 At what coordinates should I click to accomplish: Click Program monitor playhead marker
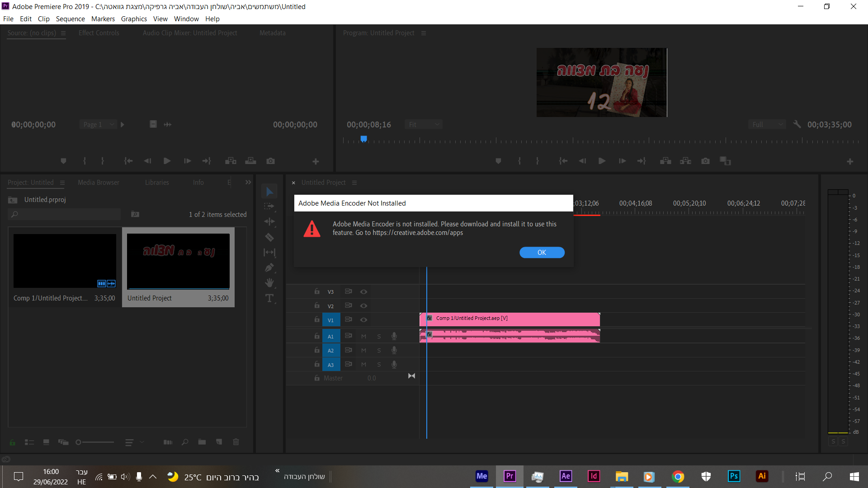pos(363,139)
